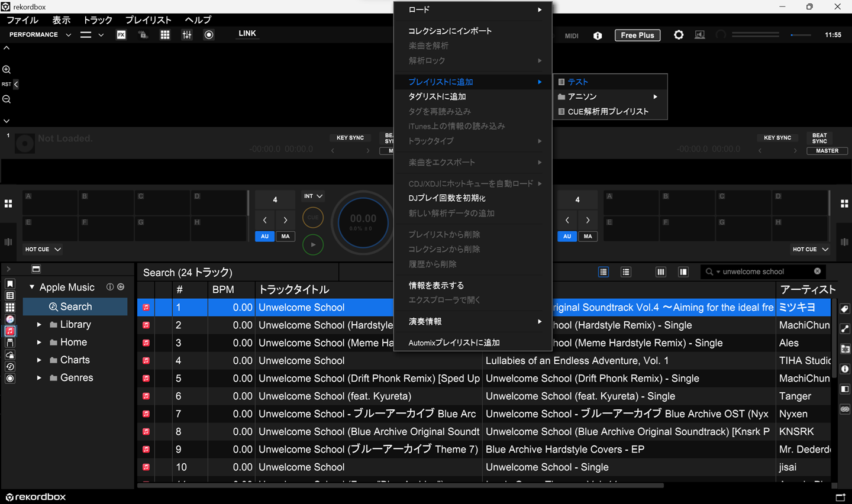852x504 pixels.
Task: Increase the left deck beat loop size arrow
Action: pyautogui.click(x=285, y=220)
